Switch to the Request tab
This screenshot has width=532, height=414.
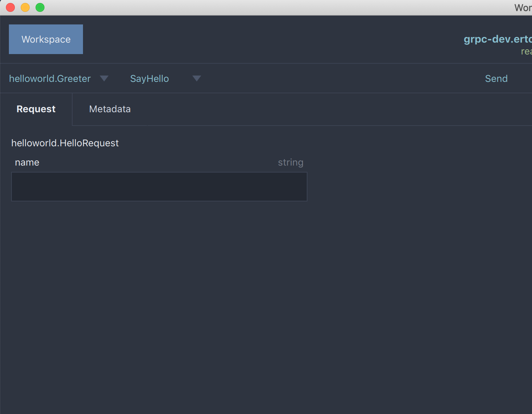36,109
